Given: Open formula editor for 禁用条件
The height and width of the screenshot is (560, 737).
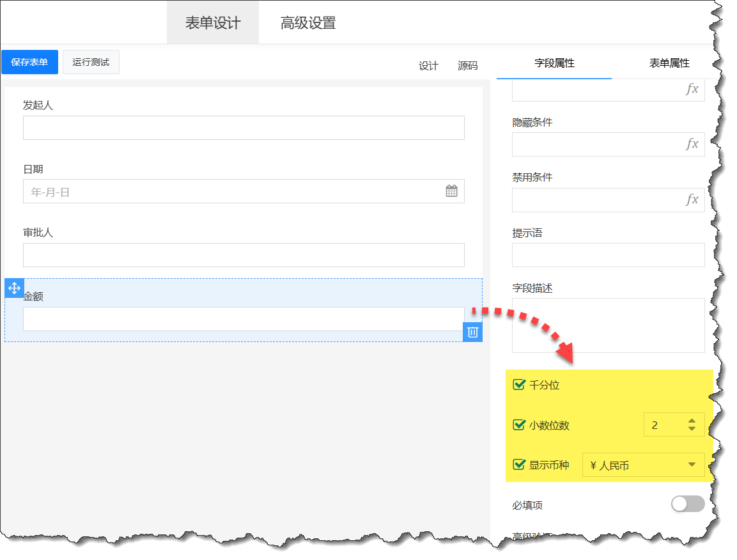Looking at the screenshot, I should pos(692,200).
